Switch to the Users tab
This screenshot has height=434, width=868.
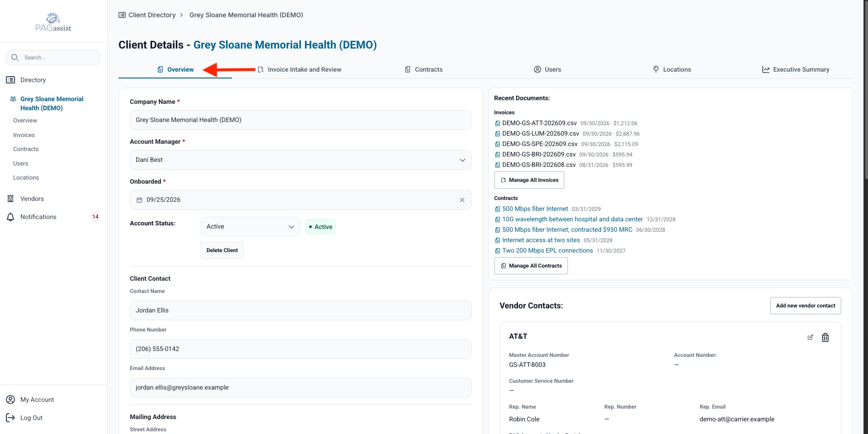click(x=547, y=69)
